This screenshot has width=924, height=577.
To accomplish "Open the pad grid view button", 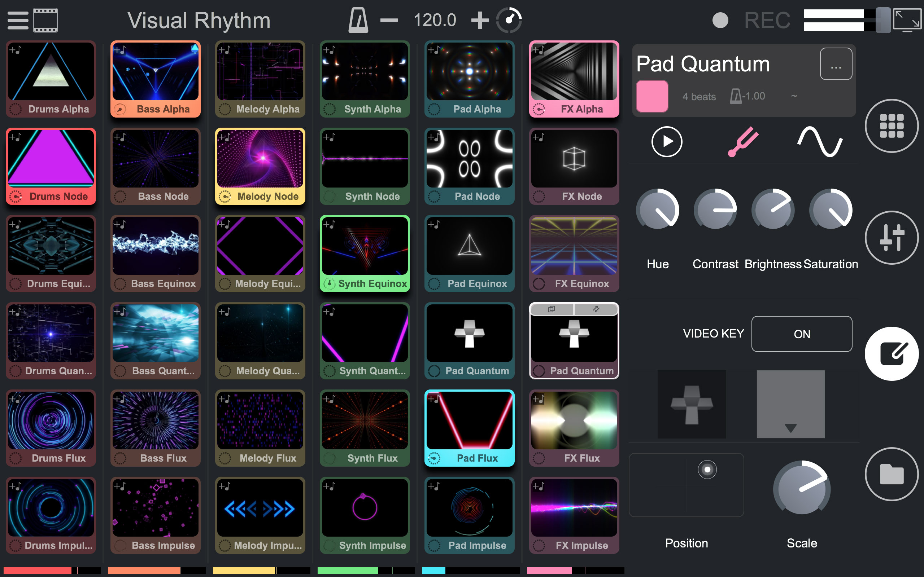I will pyautogui.click(x=891, y=126).
